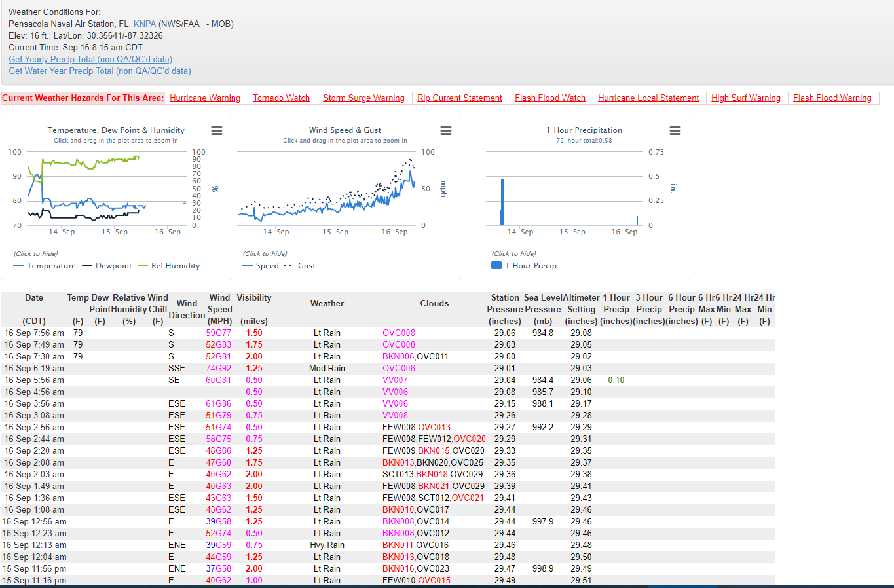This screenshot has height=588, width=894.
Task: Click the Station Pressure column header
Action: [x=505, y=309]
